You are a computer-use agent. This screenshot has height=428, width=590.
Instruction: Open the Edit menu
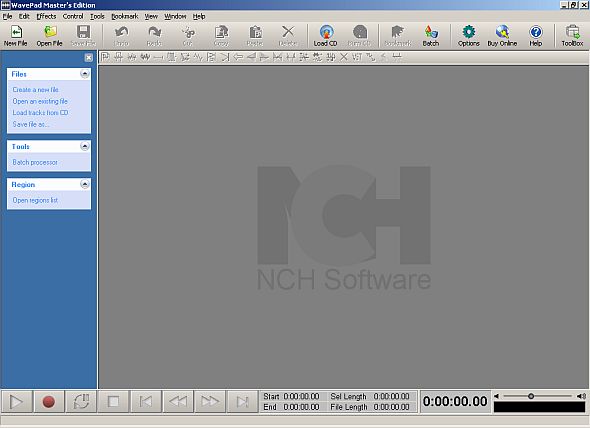(x=24, y=16)
